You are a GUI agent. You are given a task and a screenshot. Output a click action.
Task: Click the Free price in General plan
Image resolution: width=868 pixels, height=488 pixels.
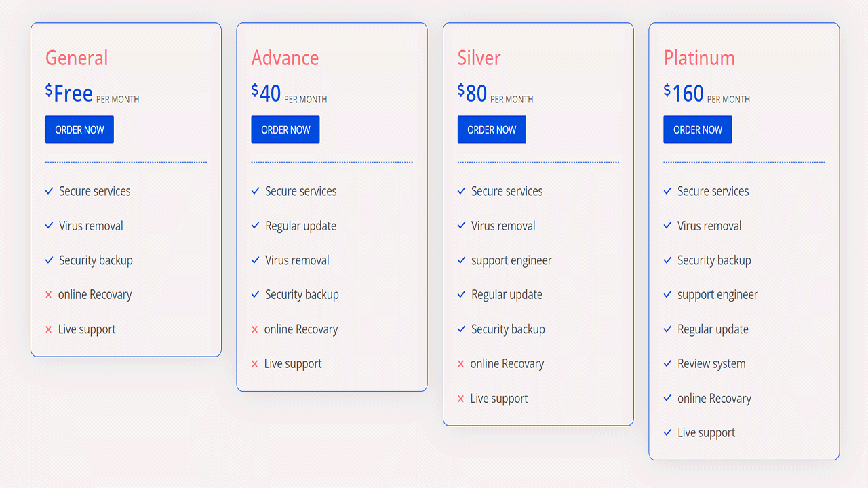coord(71,94)
